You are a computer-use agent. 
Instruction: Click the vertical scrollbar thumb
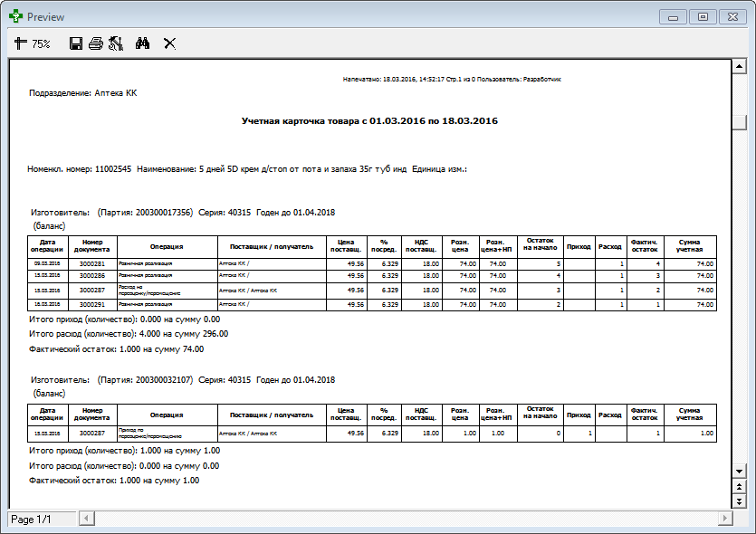click(x=739, y=123)
